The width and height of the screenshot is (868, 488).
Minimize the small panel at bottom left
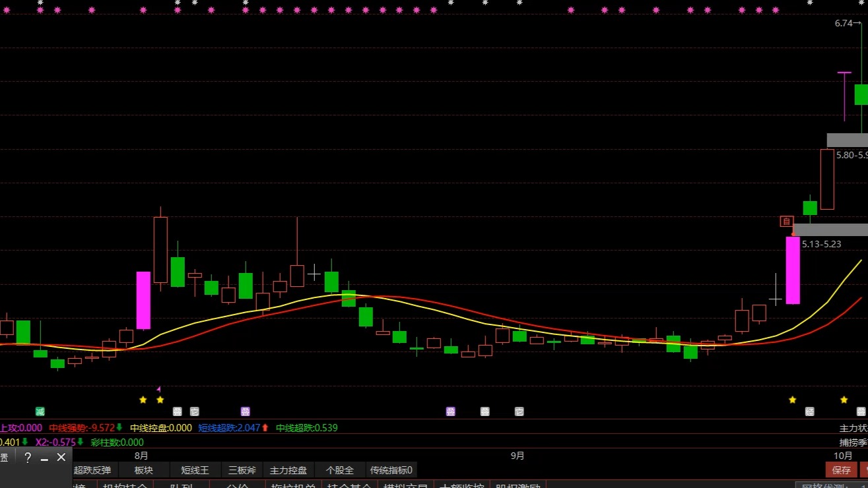click(44, 458)
